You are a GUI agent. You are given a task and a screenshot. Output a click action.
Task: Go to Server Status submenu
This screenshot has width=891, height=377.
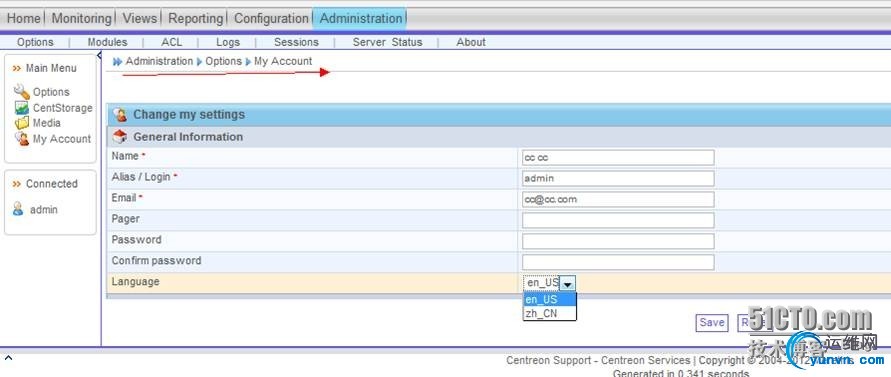(x=388, y=42)
